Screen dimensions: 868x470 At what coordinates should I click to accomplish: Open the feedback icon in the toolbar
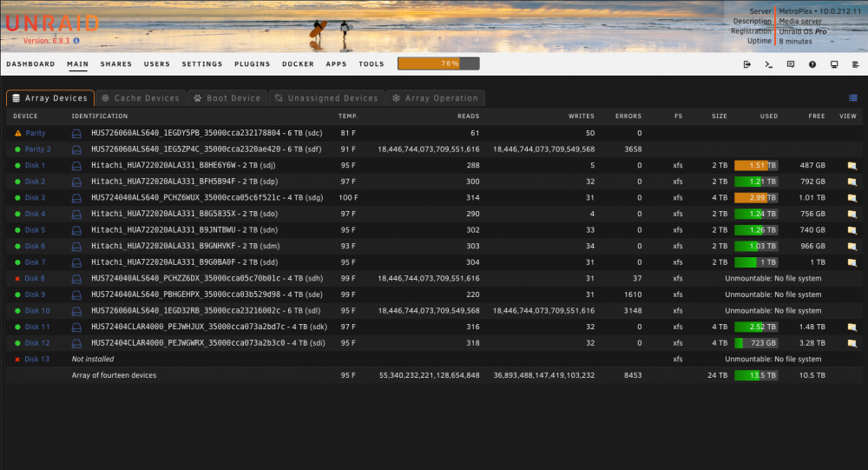click(x=791, y=64)
